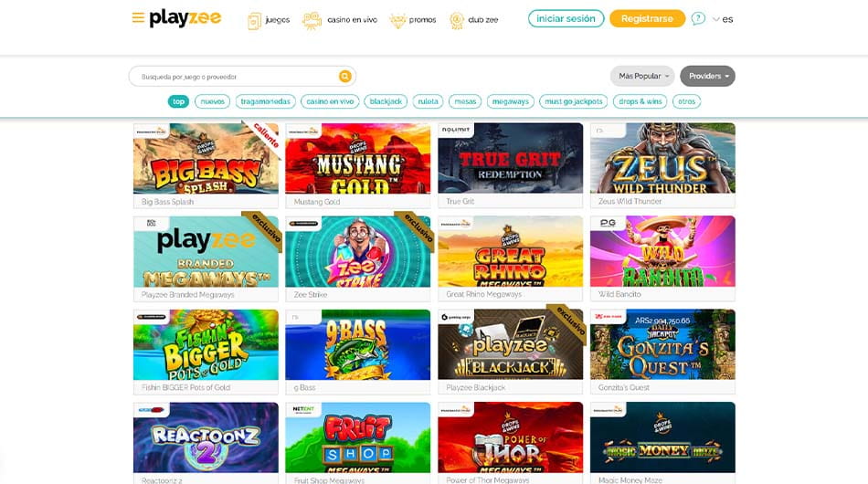Open promos via the diamond icon
The width and height of the screenshot is (868, 484).
tap(397, 20)
